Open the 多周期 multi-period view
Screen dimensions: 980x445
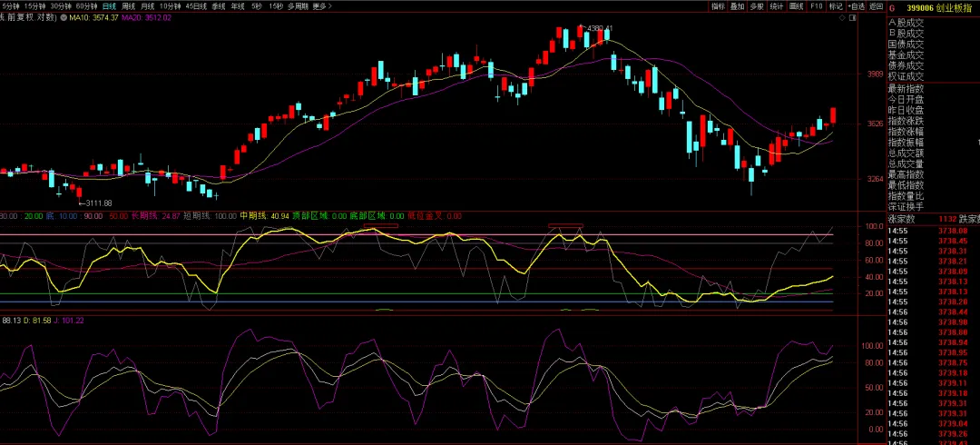[299, 6]
